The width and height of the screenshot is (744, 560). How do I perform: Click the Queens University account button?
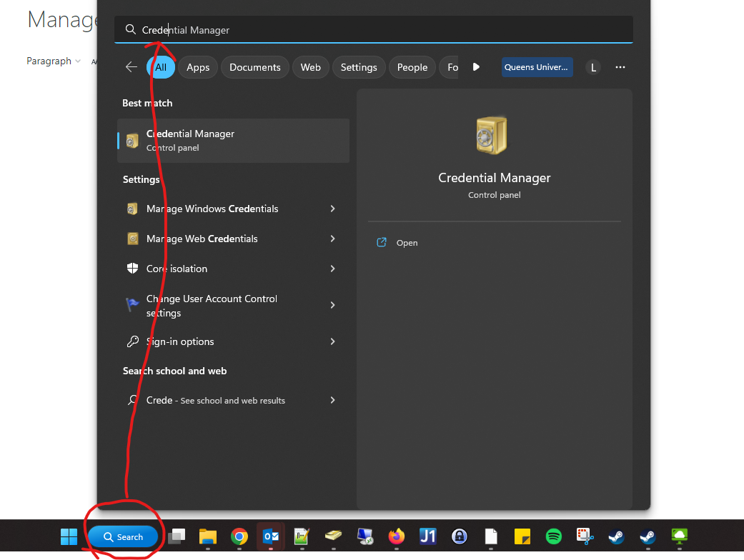pyautogui.click(x=537, y=67)
